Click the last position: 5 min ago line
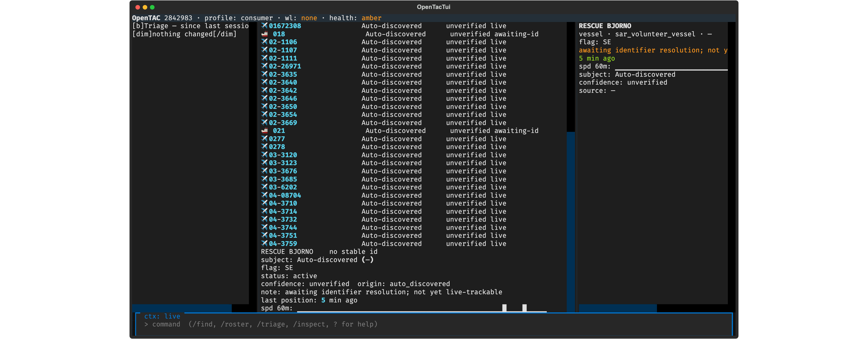Viewport: 868px width, 339px height. point(309,301)
